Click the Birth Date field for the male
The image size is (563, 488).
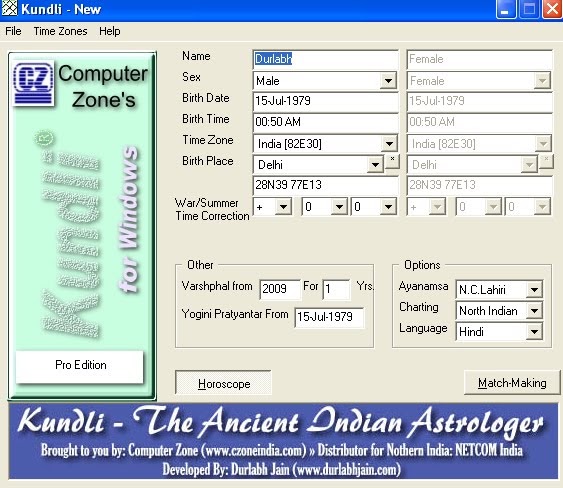point(325,101)
